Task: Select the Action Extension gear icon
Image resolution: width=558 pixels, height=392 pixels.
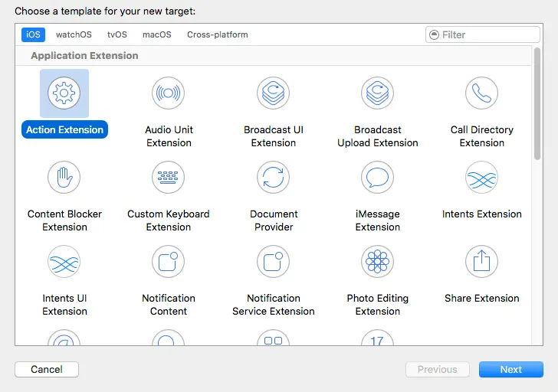Action: [64, 93]
